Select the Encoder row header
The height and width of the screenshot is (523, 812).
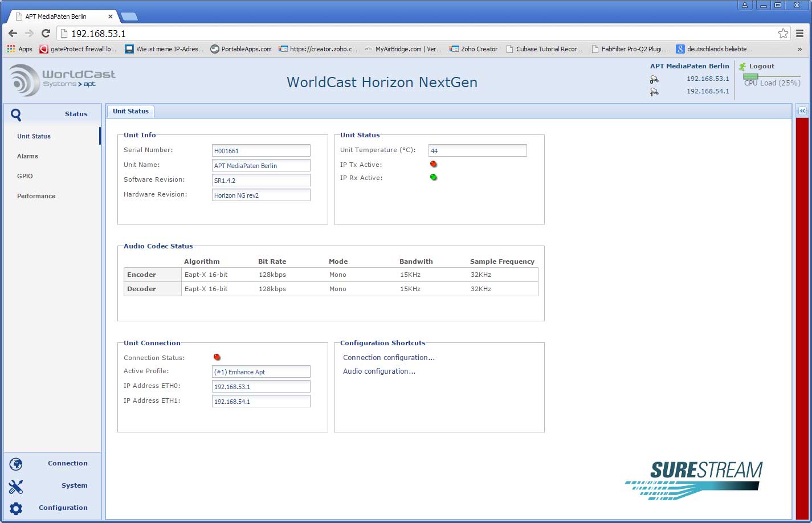pos(152,275)
